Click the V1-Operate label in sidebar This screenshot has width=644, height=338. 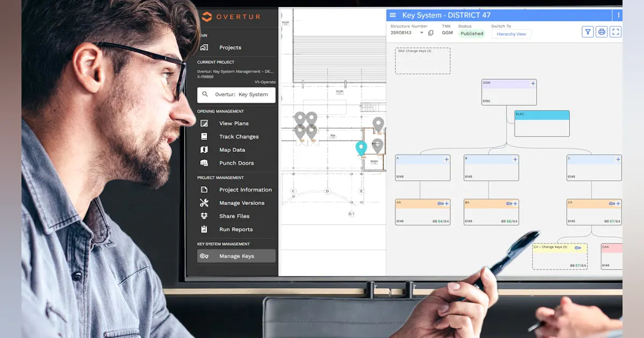[265, 82]
